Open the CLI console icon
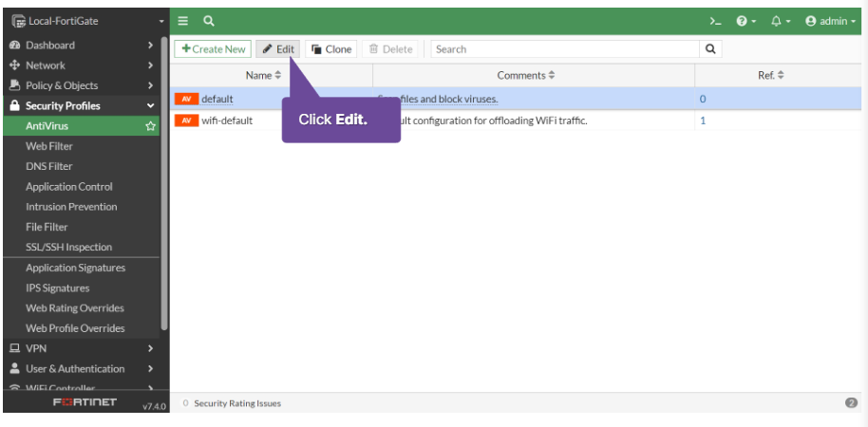 coord(715,21)
